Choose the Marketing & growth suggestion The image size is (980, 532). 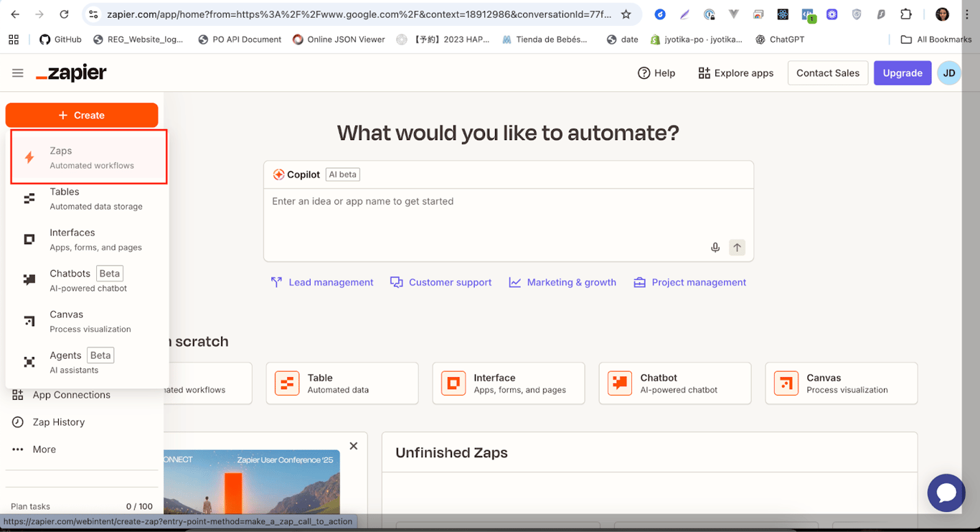tap(562, 282)
